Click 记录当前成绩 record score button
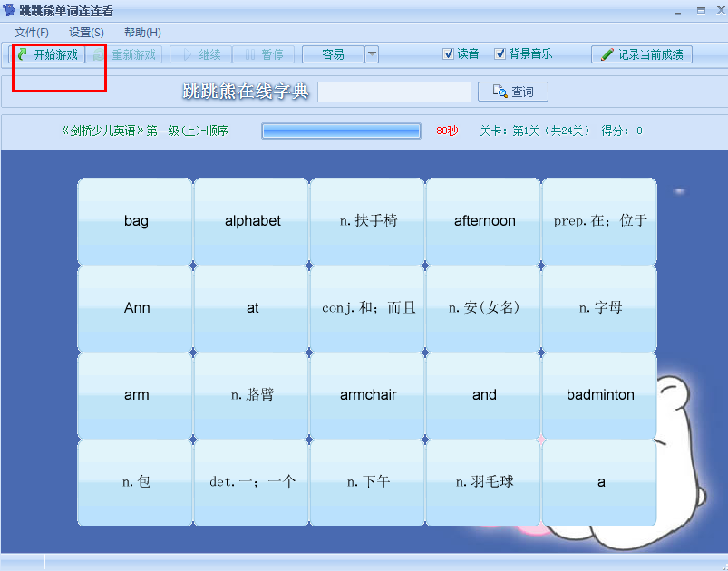This screenshot has height=571, width=728. pyautogui.click(x=642, y=54)
